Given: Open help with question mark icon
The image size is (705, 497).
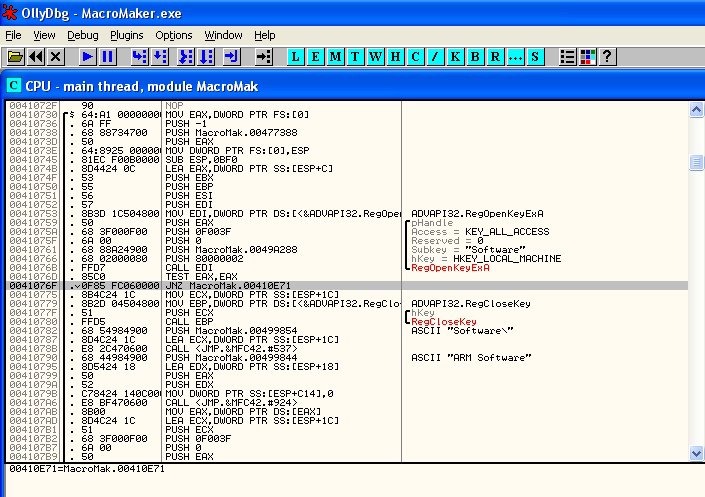Looking at the screenshot, I should [x=607, y=57].
